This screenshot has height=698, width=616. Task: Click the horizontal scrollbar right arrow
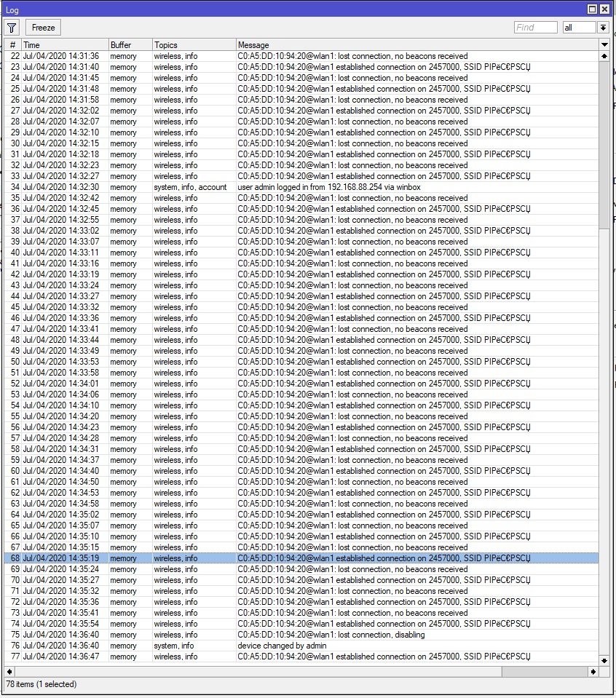click(593, 671)
